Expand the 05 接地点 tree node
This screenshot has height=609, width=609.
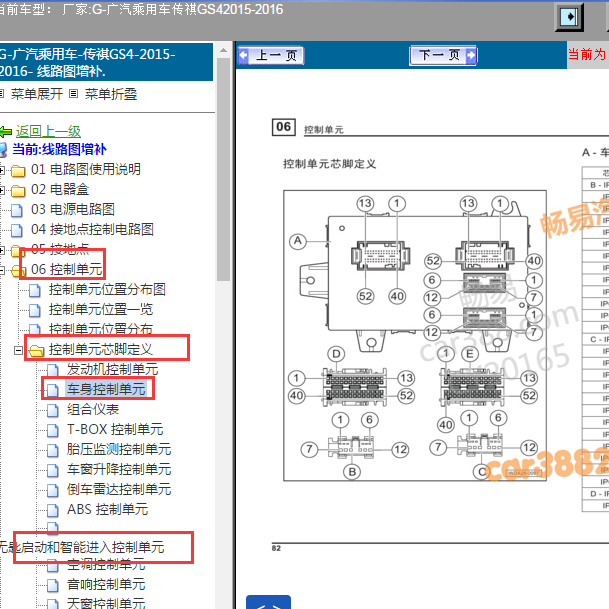point(2,250)
